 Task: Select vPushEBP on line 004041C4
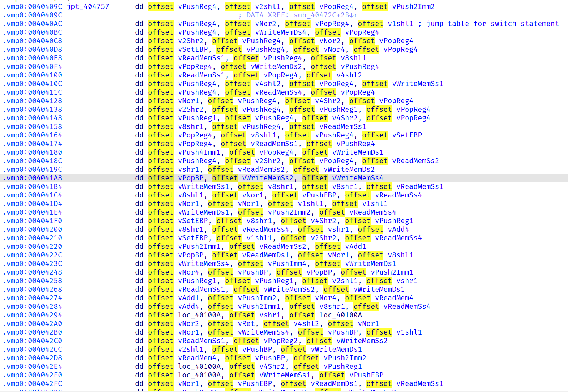[319, 195]
